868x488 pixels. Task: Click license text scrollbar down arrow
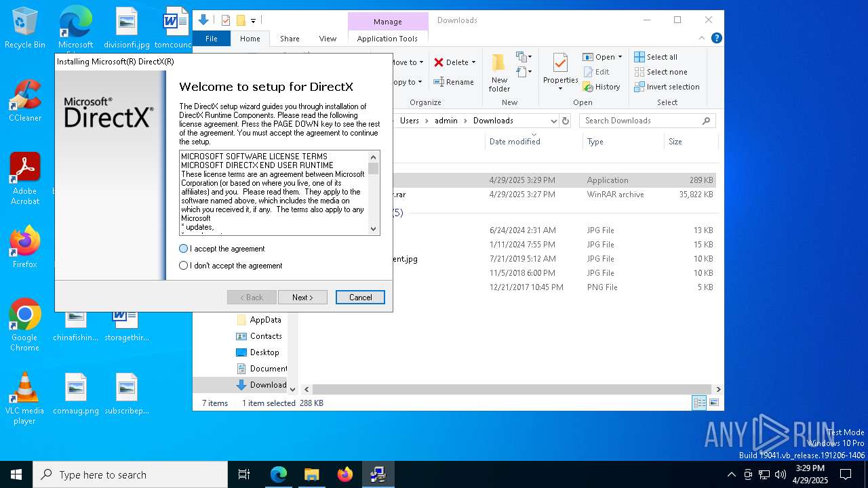(374, 229)
